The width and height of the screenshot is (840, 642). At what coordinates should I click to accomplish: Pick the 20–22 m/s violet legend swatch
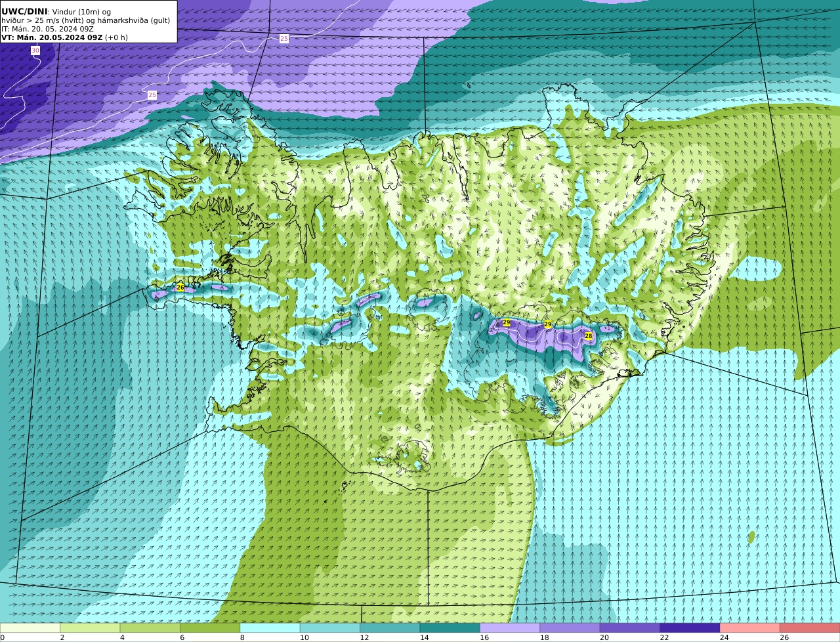click(x=630, y=628)
